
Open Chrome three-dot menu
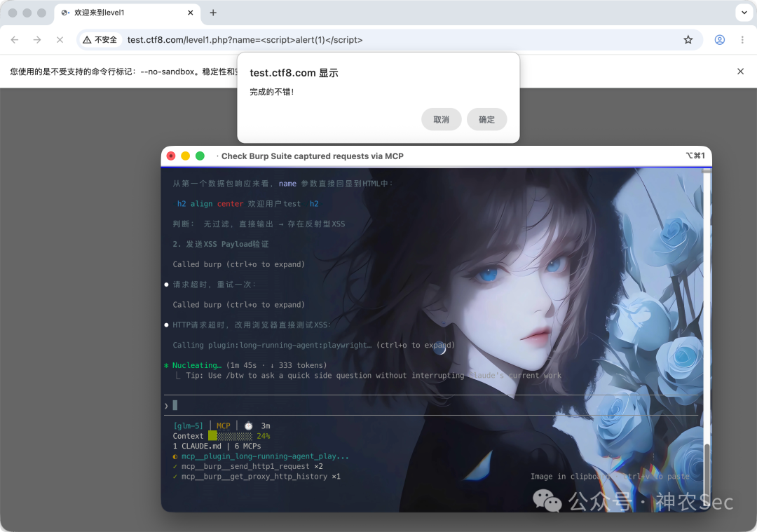(742, 39)
